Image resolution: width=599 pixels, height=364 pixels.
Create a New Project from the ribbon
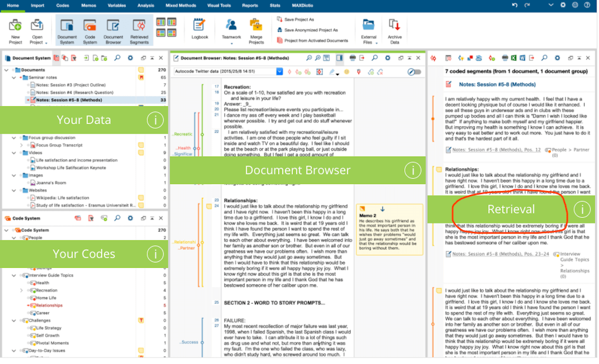(x=15, y=31)
